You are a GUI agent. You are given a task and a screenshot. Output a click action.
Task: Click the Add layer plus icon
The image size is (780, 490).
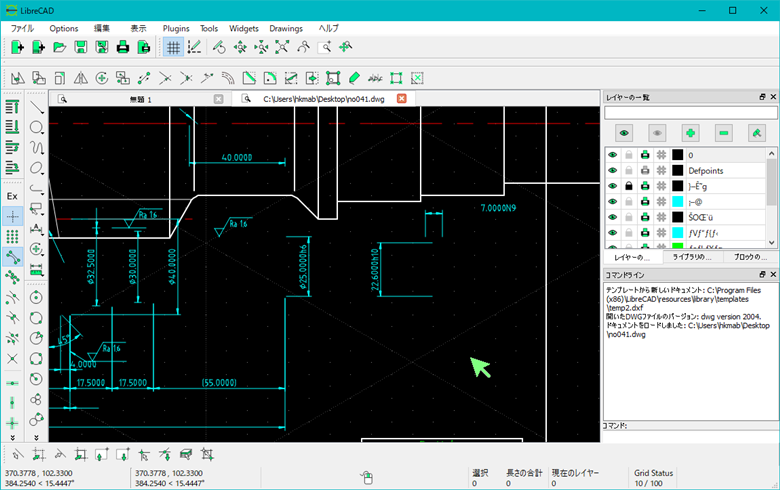[690, 132]
